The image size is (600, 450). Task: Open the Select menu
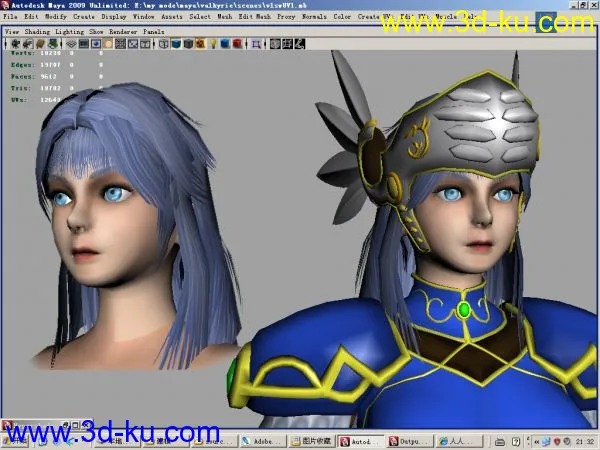200,17
